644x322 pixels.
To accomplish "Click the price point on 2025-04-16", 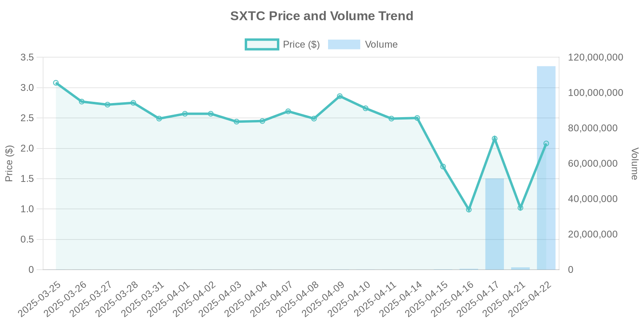I will pos(469,210).
